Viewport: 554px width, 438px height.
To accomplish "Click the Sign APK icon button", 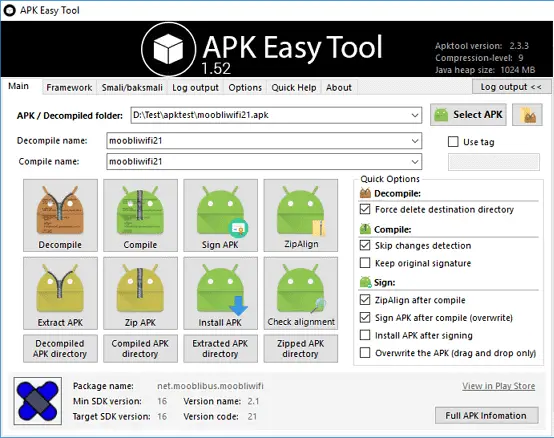I will tap(220, 215).
